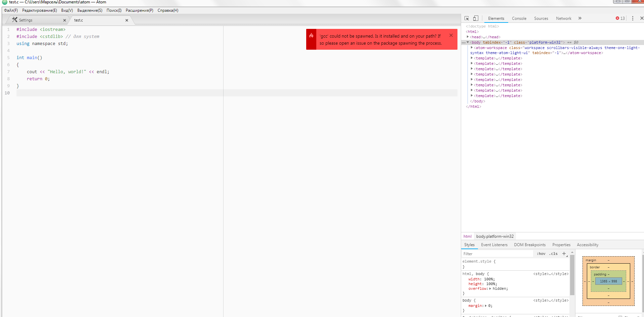Click the styles Filter input field
The width and height of the screenshot is (644, 317).
[497, 254]
